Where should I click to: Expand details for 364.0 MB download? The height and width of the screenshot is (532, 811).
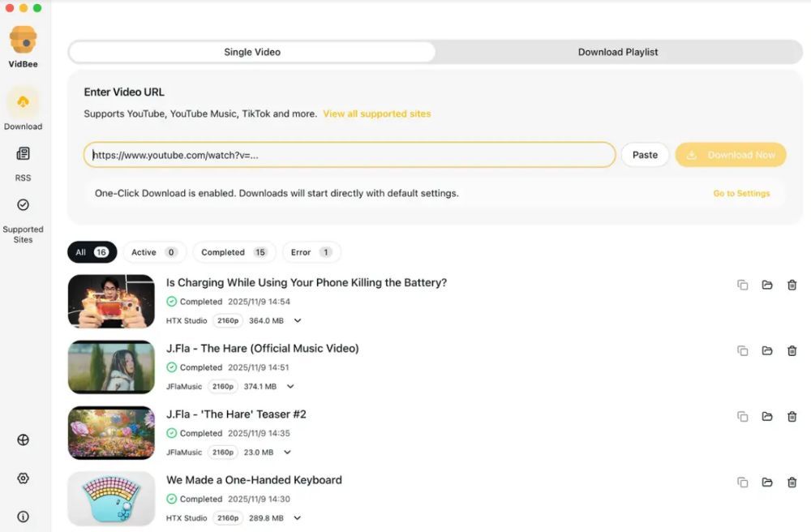pos(298,321)
